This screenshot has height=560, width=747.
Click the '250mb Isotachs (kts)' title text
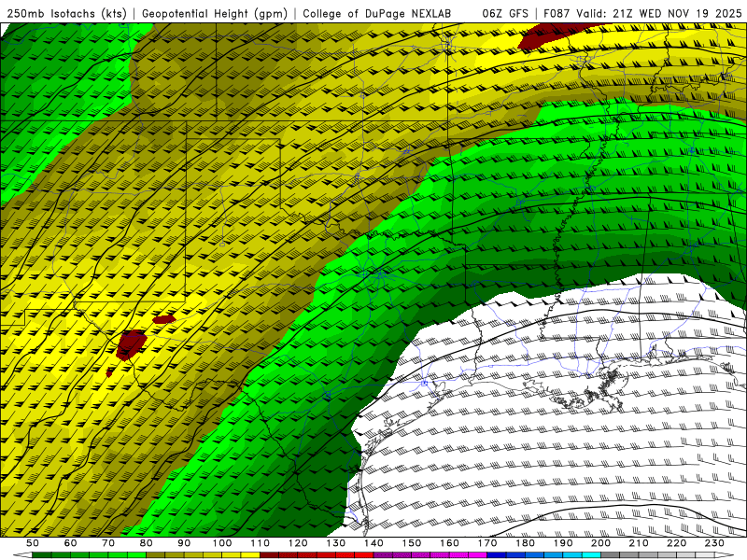66,13
